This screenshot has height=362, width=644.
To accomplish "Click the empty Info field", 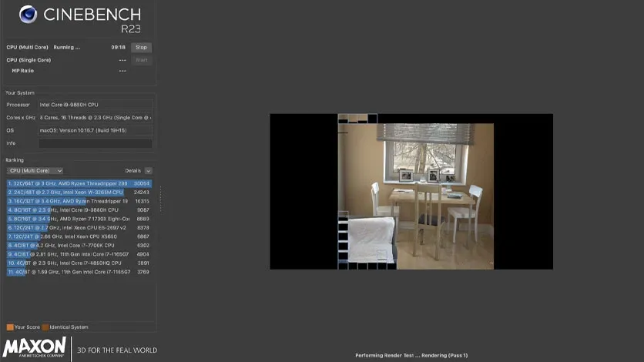I will click(95, 143).
